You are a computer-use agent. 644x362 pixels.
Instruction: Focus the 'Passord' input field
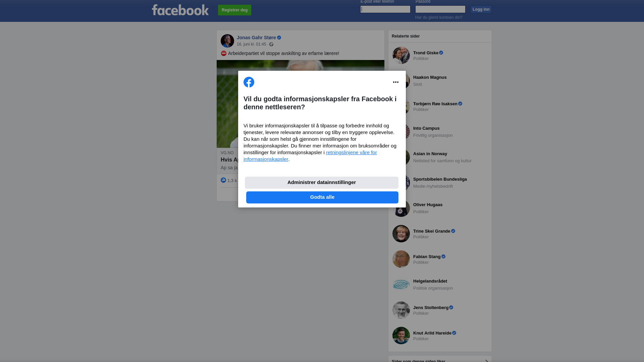click(440, 9)
